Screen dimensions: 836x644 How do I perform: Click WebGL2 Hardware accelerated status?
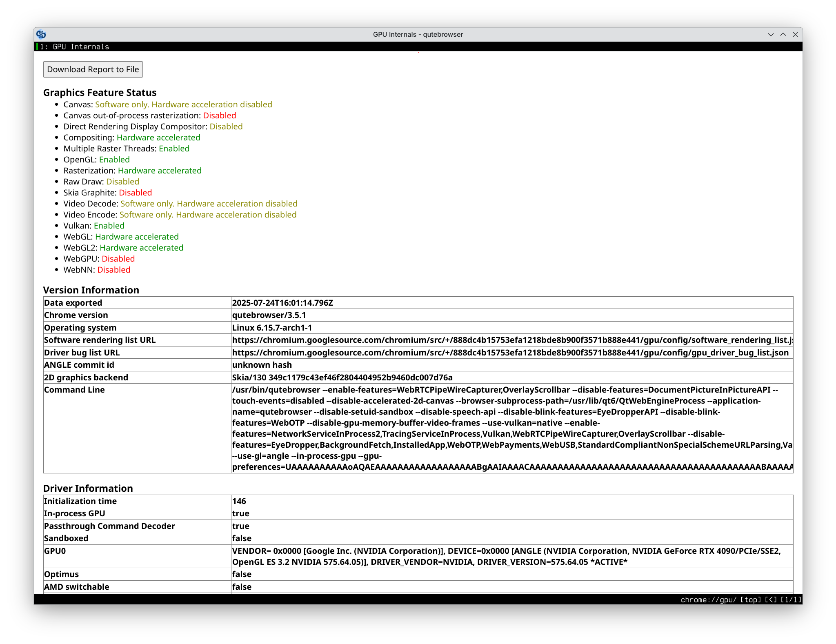pyautogui.click(x=142, y=248)
